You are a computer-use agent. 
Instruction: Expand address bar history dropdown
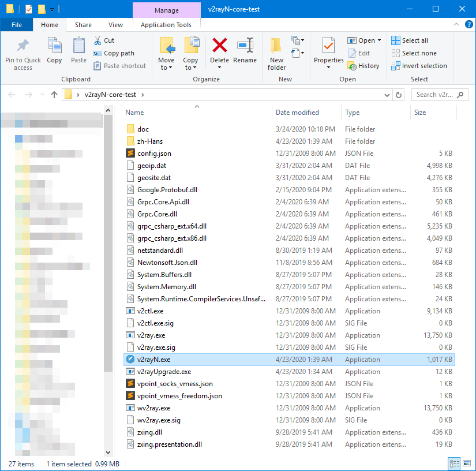point(387,95)
